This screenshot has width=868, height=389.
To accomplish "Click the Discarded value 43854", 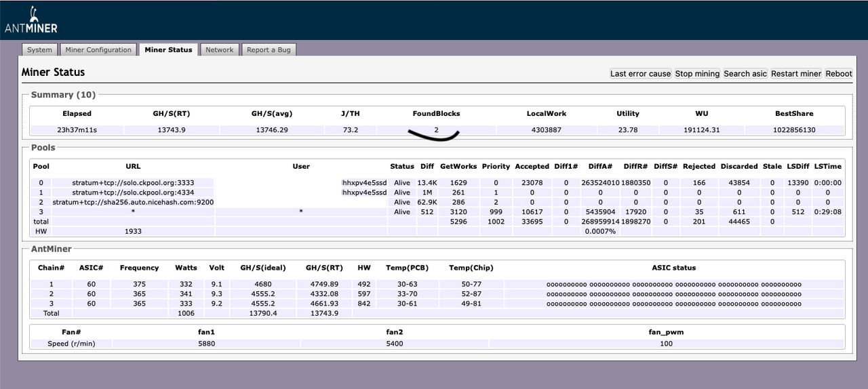I will tap(739, 183).
